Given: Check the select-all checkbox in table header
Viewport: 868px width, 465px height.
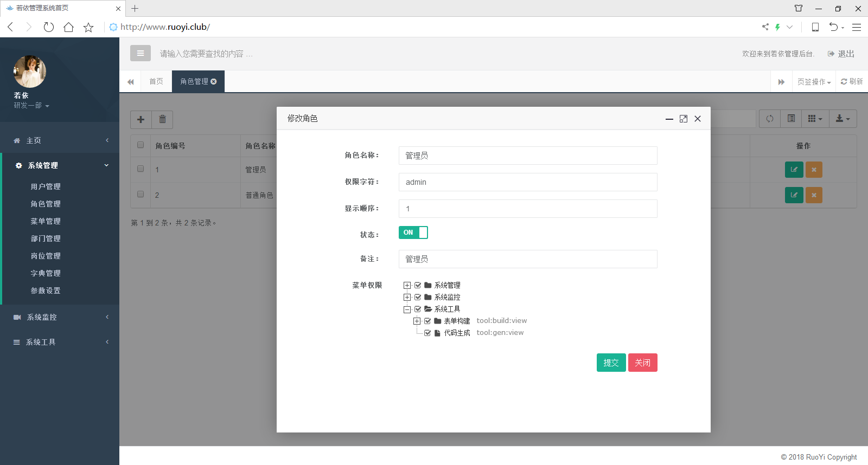Looking at the screenshot, I should point(141,145).
